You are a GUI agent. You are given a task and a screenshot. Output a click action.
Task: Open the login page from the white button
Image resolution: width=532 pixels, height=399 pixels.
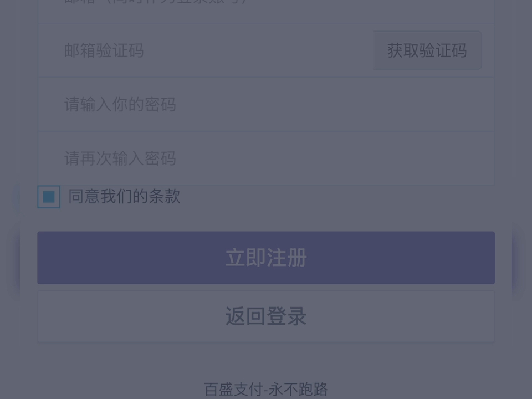click(266, 316)
